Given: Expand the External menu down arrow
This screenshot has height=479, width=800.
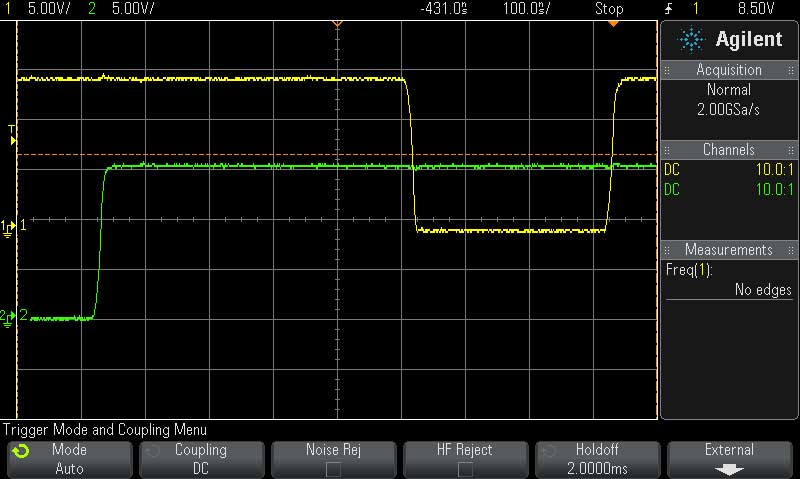Looking at the screenshot, I should (730, 468).
